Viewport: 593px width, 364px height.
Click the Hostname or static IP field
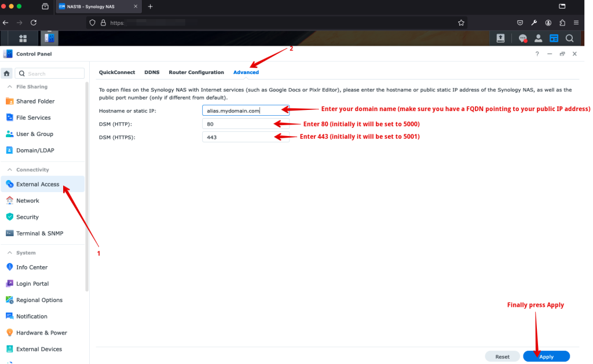[x=246, y=111]
